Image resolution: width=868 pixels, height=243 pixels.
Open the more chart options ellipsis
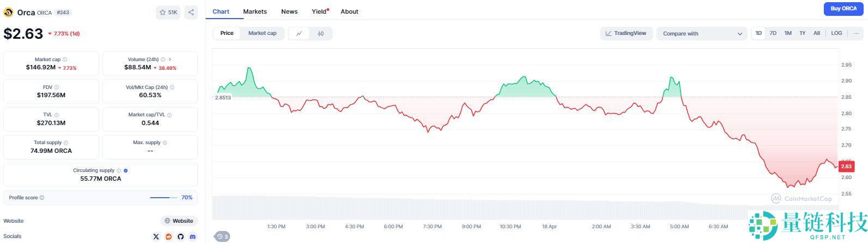(x=856, y=33)
